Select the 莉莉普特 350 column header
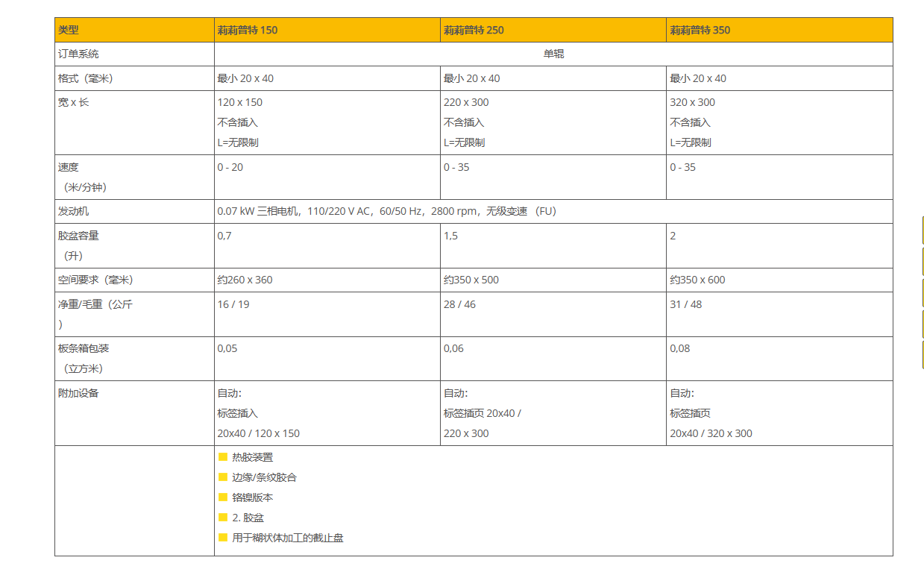The height and width of the screenshot is (578, 924). [700, 31]
